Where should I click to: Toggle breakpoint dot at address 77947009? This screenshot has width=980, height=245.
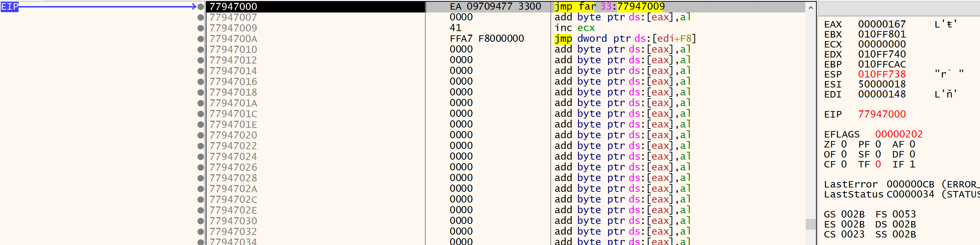(200, 28)
